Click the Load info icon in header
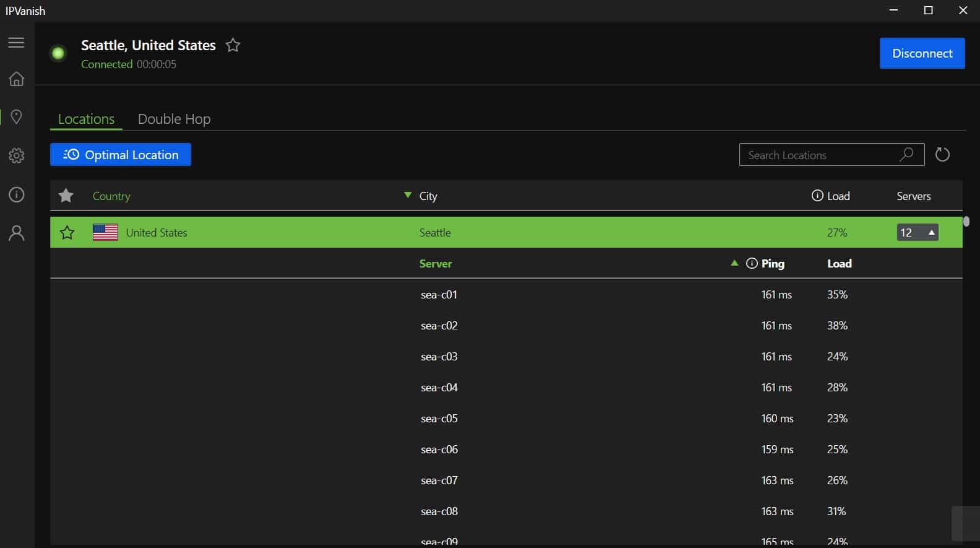The width and height of the screenshot is (980, 548). pos(817,196)
